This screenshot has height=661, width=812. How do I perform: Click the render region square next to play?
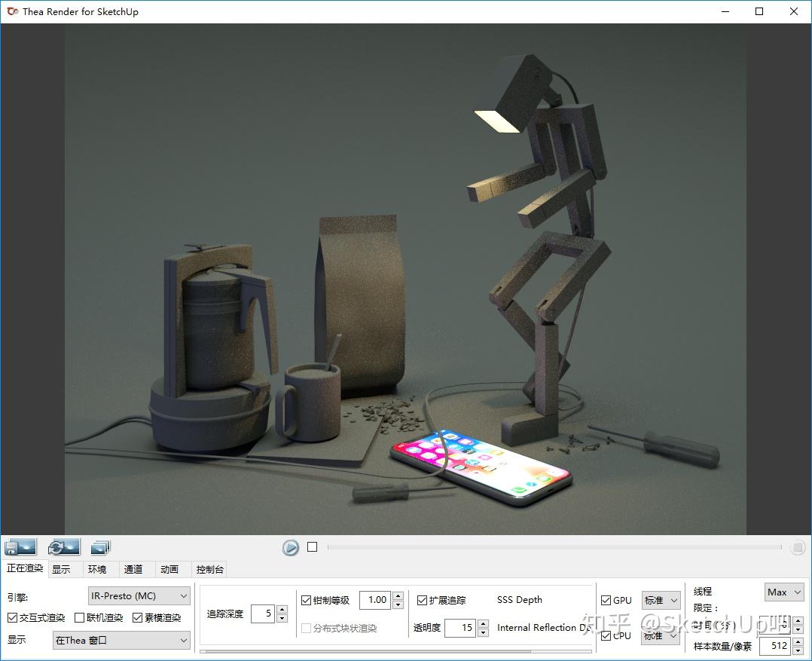tap(313, 547)
